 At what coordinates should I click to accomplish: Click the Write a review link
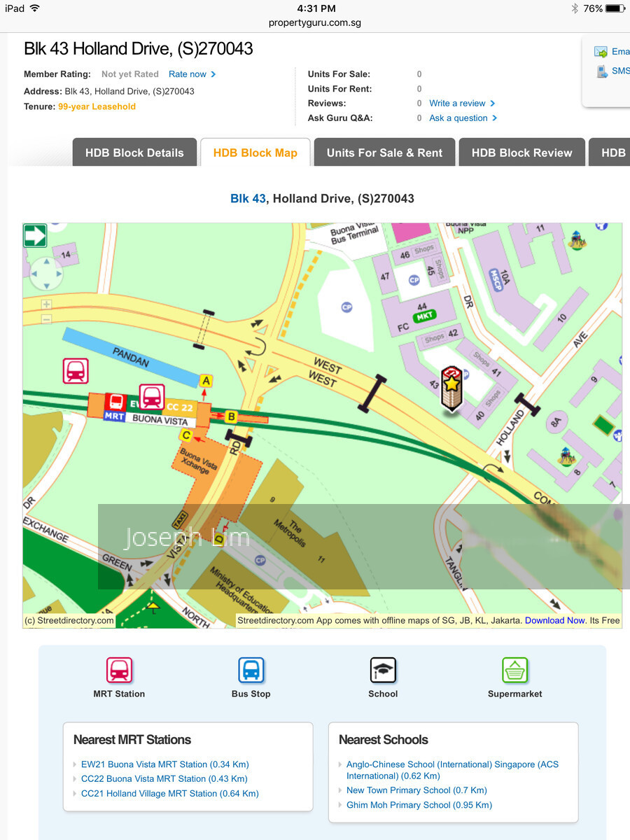pos(458,104)
